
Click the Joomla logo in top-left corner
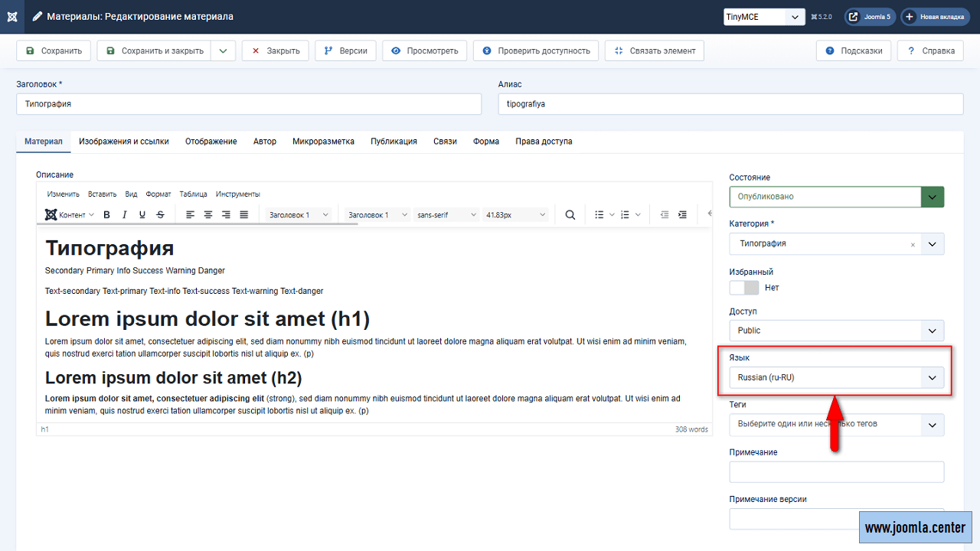(12, 16)
